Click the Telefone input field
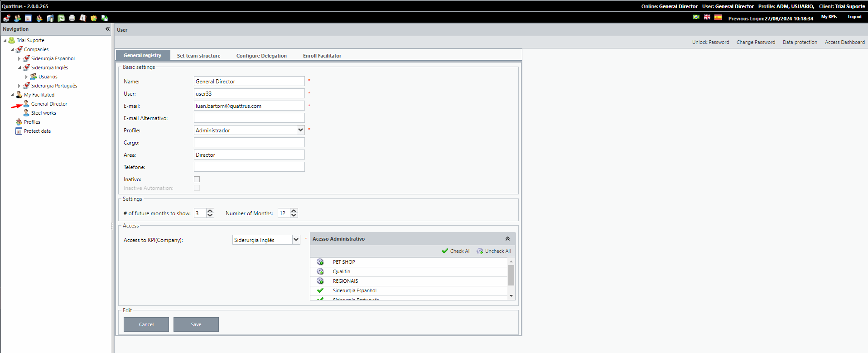The image size is (868, 353). point(249,167)
